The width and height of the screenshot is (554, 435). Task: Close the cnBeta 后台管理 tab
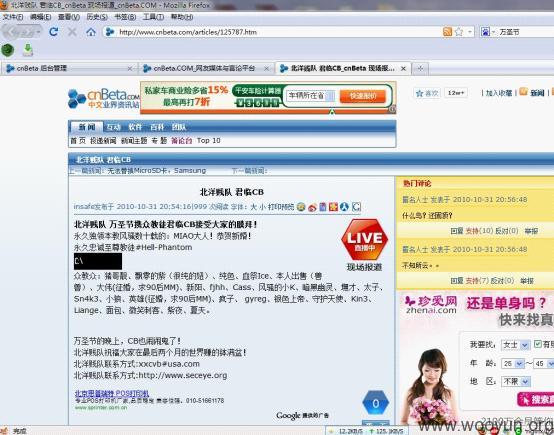click(130, 69)
